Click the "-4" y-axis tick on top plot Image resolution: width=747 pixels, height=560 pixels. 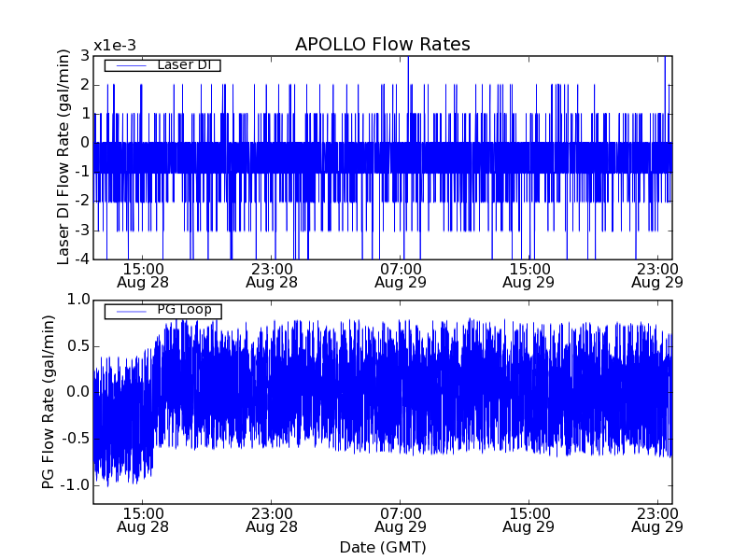tap(83, 259)
